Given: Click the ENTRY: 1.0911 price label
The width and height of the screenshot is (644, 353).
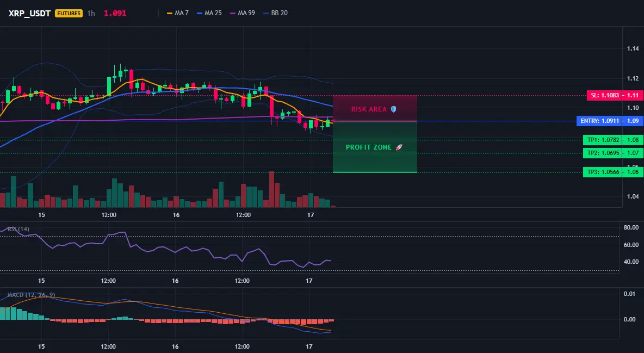Looking at the screenshot, I should [x=599, y=121].
